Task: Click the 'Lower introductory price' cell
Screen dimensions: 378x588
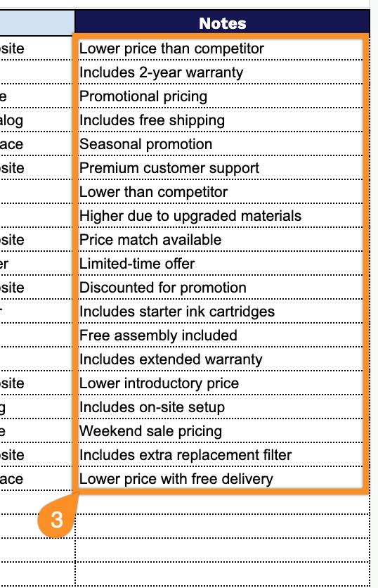Action: pyautogui.click(x=222, y=383)
